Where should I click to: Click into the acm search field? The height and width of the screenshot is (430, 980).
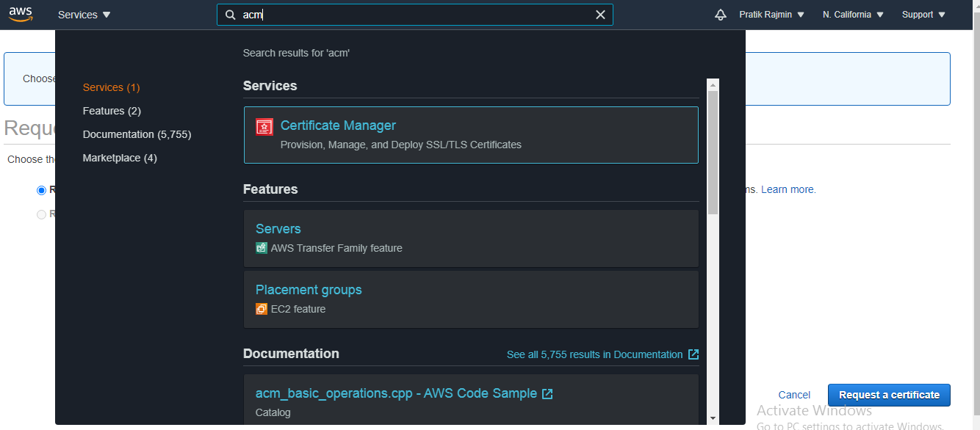coord(415,15)
